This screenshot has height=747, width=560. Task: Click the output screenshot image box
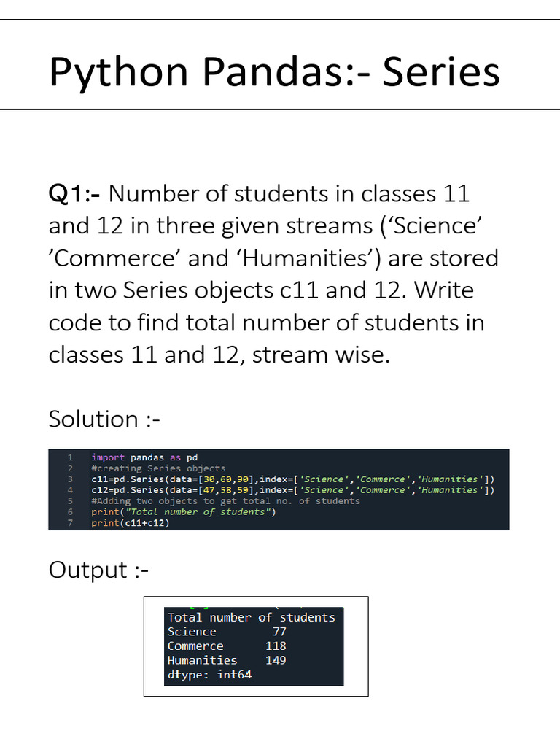[256, 646]
